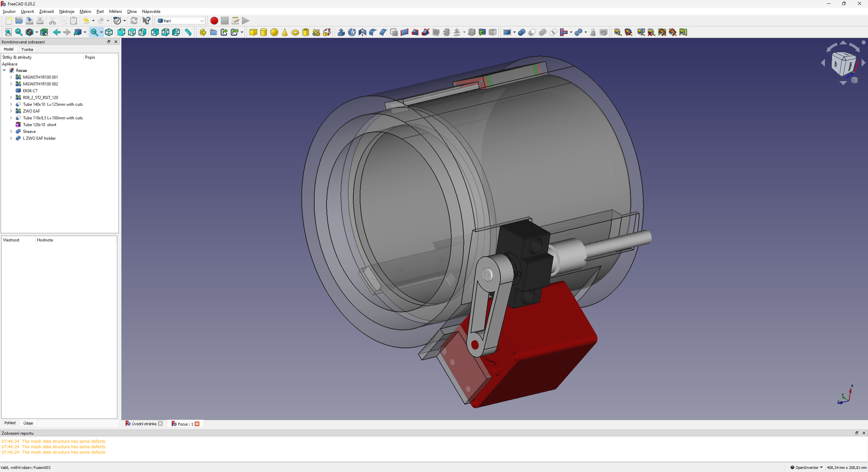Image resolution: width=868 pixels, height=472 pixels.
Task: Open the OpenInventor navigation style selector
Action: (x=806, y=467)
